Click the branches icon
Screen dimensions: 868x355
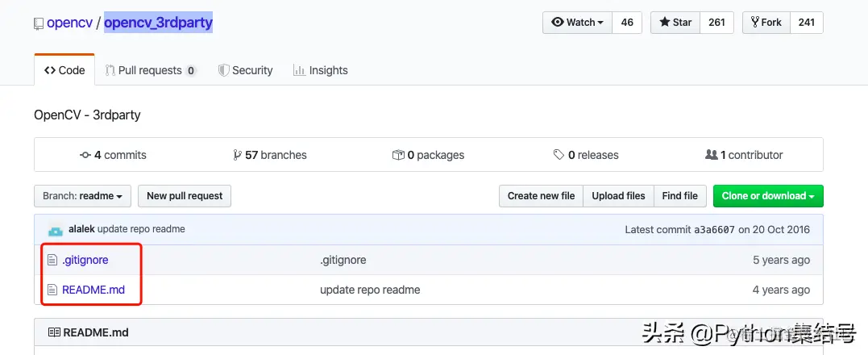238,155
